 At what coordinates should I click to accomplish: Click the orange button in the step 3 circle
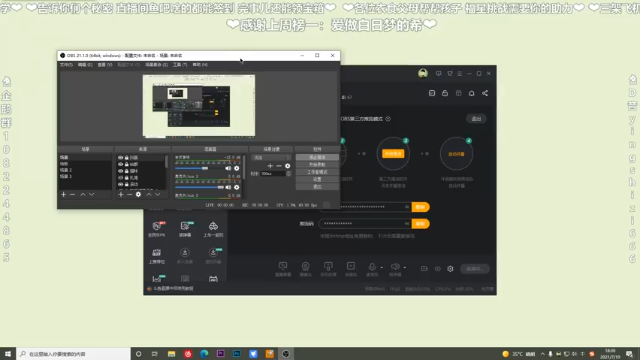tap(393, 153)
